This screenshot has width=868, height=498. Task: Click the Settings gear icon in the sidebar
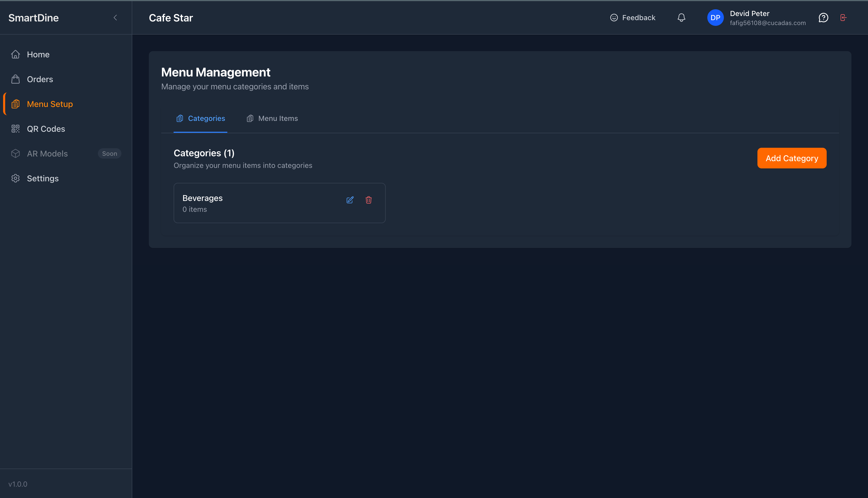pos(16,178)
